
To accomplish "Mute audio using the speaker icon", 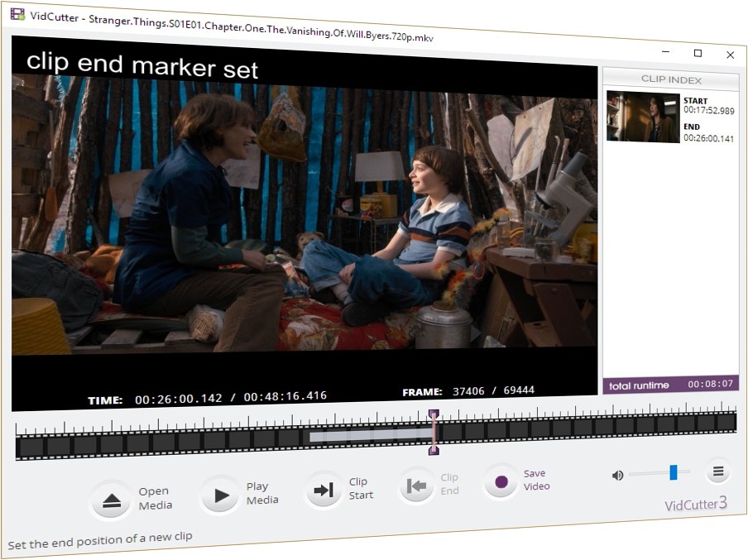I will pyautogui.click(x=617, y=475).
